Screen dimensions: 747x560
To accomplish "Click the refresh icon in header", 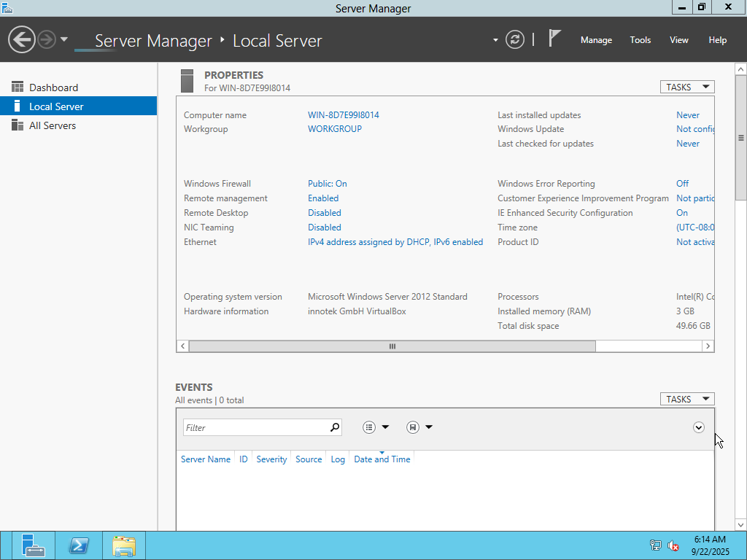I will click(515, 39).
